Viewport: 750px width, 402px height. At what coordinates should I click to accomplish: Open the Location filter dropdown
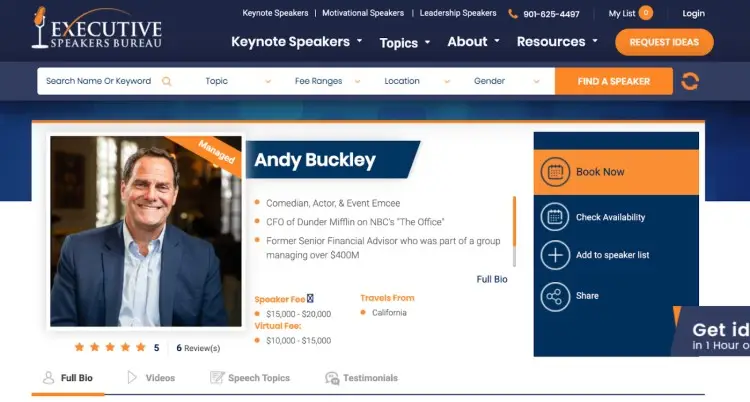[x=417, y=81]
